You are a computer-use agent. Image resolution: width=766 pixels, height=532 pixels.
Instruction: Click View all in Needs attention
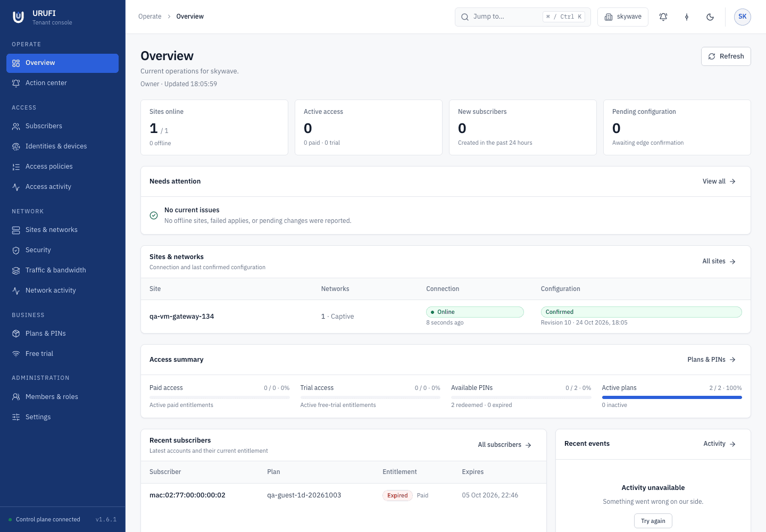coord(719,181)
